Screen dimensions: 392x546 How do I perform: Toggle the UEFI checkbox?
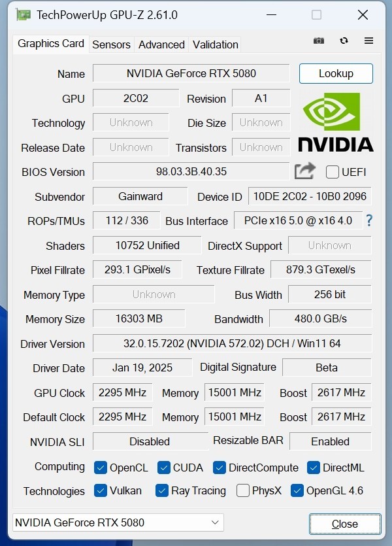(333, 172)
